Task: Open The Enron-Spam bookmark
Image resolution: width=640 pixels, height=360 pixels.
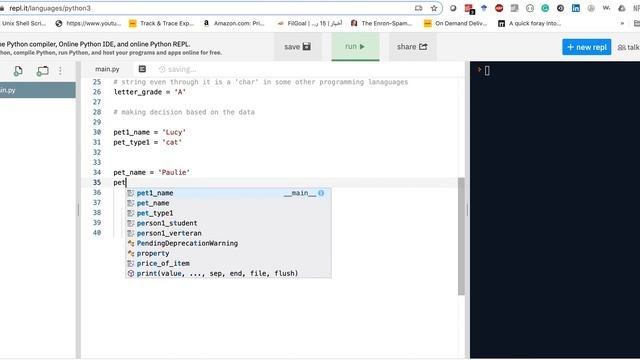Action: (382, 24)
